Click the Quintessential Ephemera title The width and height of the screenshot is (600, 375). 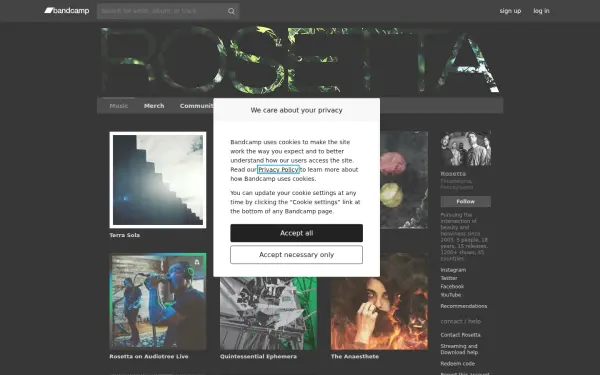coord(258,356)
